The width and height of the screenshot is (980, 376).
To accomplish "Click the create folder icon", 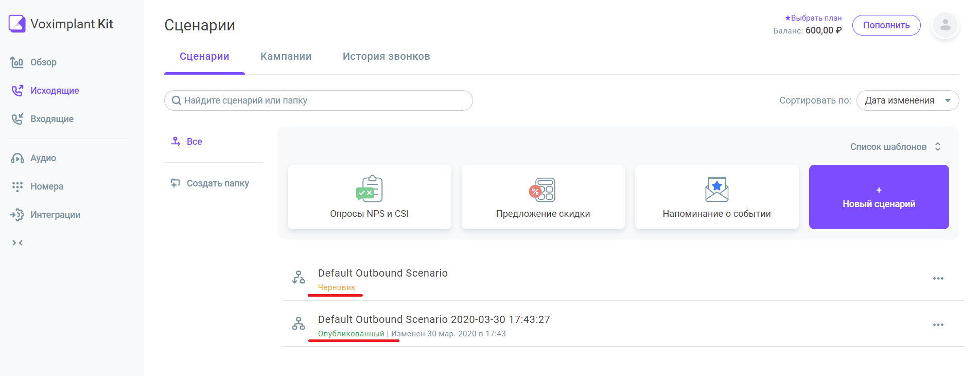I will [176, 183].
